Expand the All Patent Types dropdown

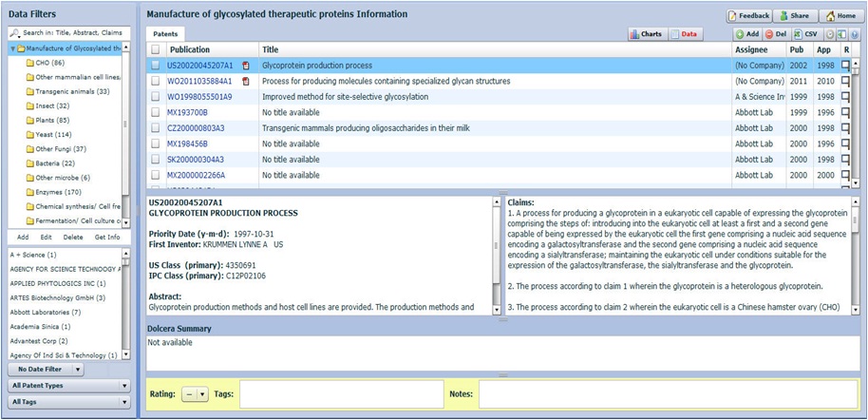(x=68, y=386)
